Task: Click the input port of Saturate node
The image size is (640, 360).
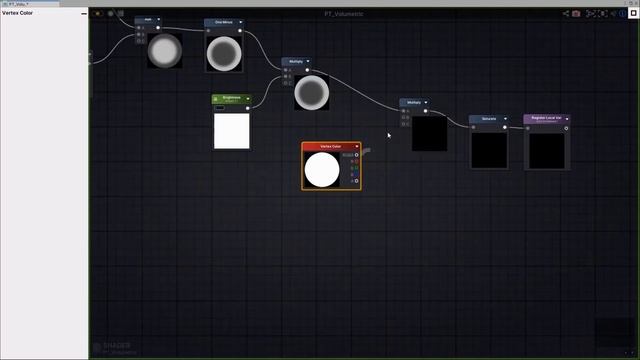Action: point(473,127)
